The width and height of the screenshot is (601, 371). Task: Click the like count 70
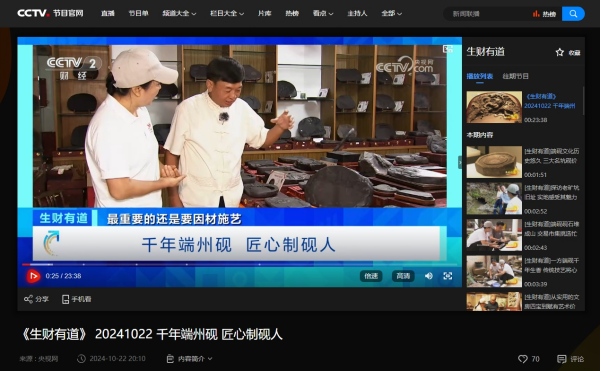[x=535, y=359]
